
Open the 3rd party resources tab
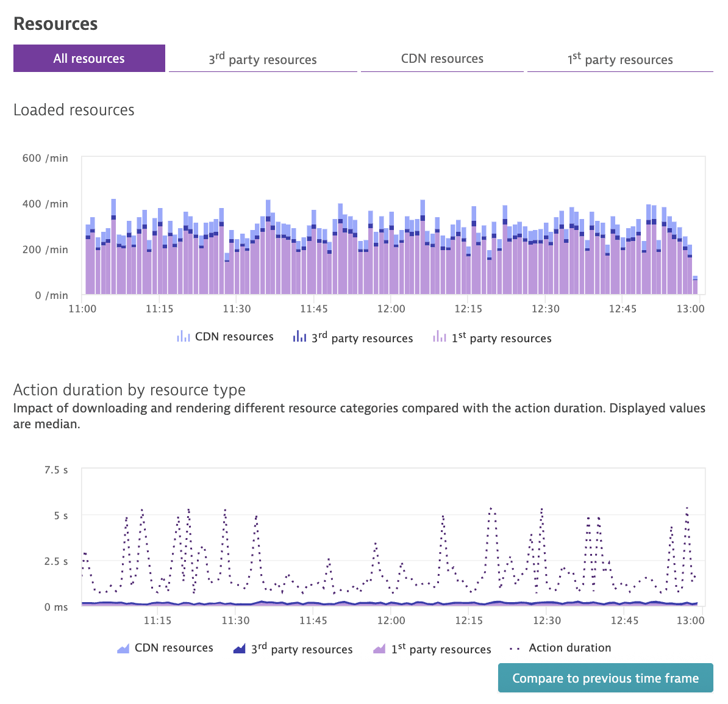(x=263, y=59)
